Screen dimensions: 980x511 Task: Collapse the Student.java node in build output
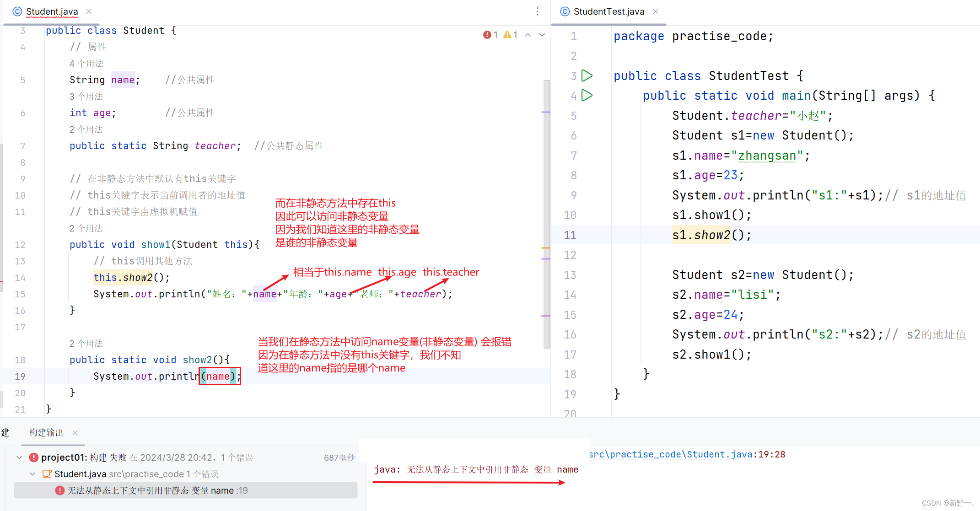(32, 474)
